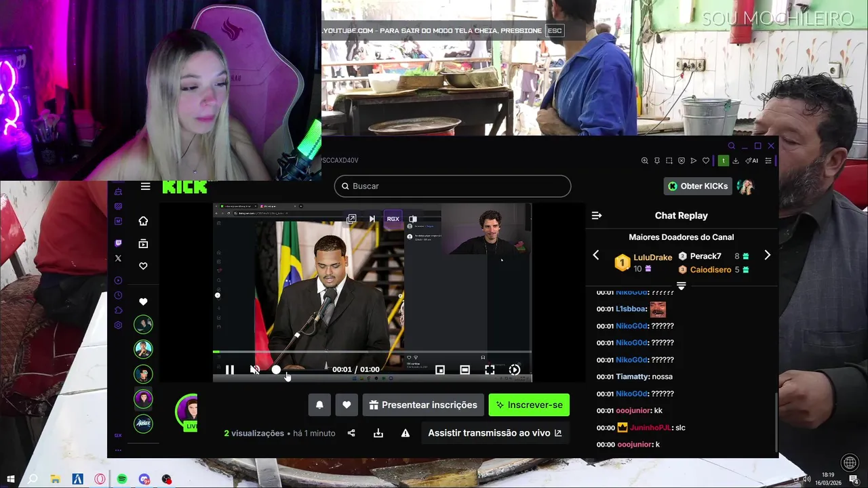Open Opera browser from the taskbar
Viewport: 868px width, 488px height.
[x=100, y=479]
